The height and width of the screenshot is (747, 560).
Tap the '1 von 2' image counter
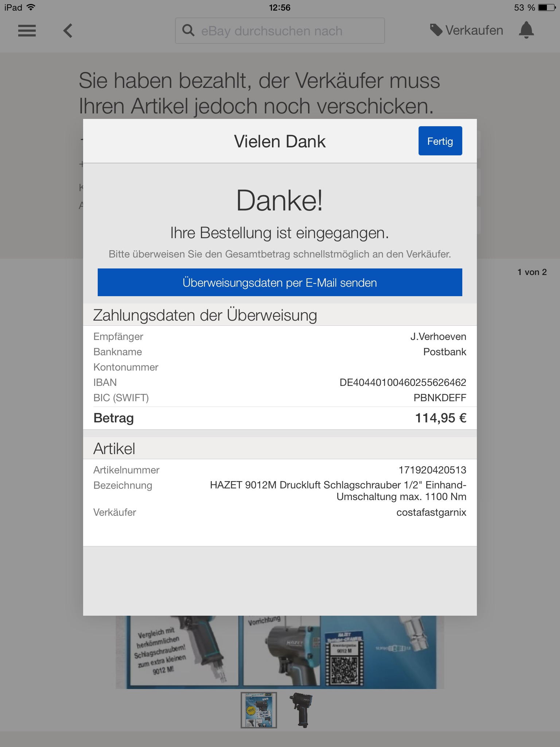click(532, 272)
